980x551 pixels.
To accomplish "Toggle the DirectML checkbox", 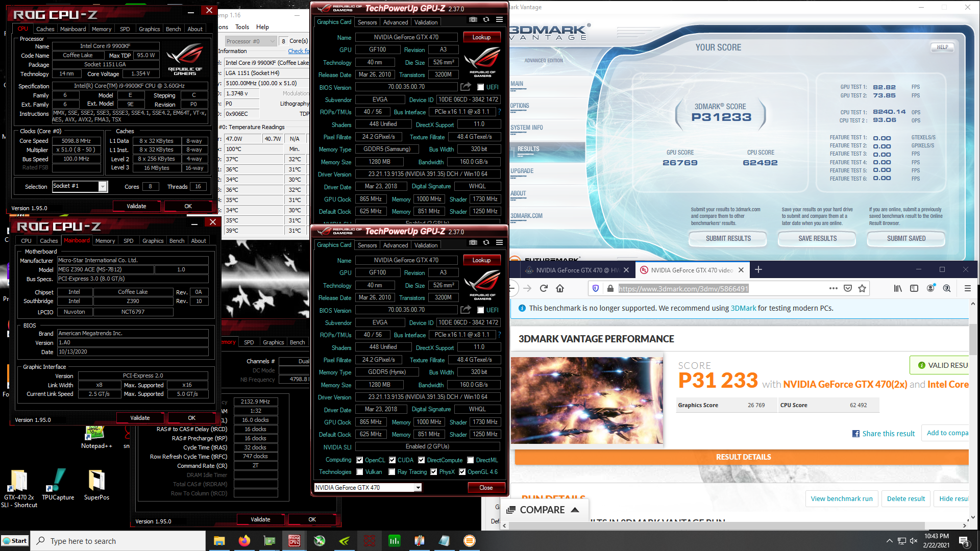I will (x=471, y=460).
